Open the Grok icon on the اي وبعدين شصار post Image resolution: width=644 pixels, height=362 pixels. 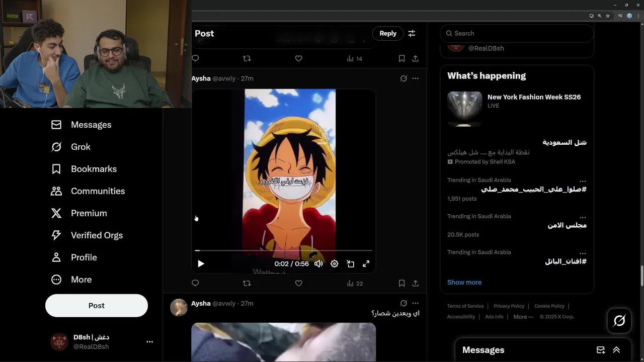pyautogui.click(x=404, y=303)
